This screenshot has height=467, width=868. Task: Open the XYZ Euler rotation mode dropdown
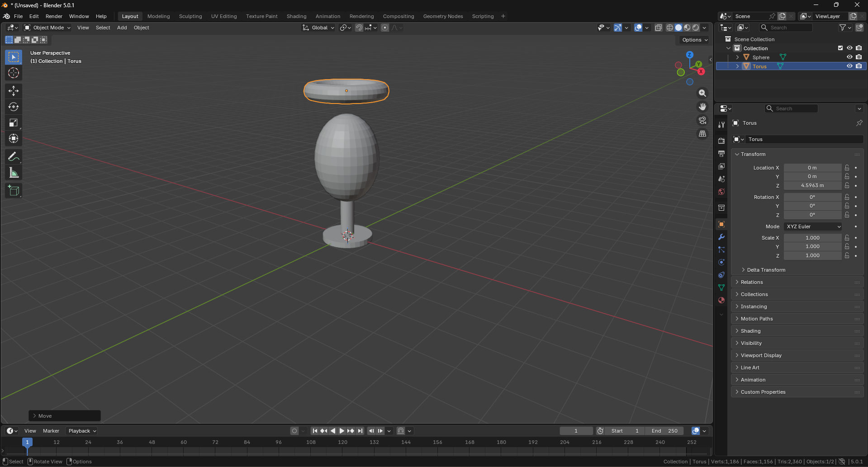pos(813,226)
